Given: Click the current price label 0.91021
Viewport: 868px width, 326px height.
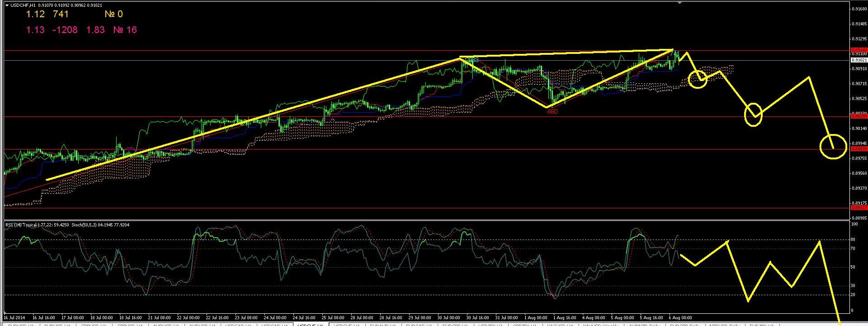Looking at the screenshot, I should point(859,60).
